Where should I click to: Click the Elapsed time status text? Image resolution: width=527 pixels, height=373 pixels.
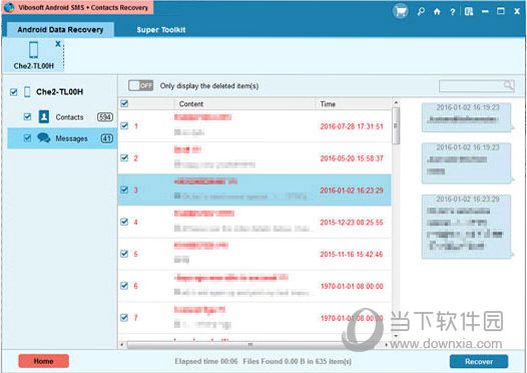coord(206,362)
